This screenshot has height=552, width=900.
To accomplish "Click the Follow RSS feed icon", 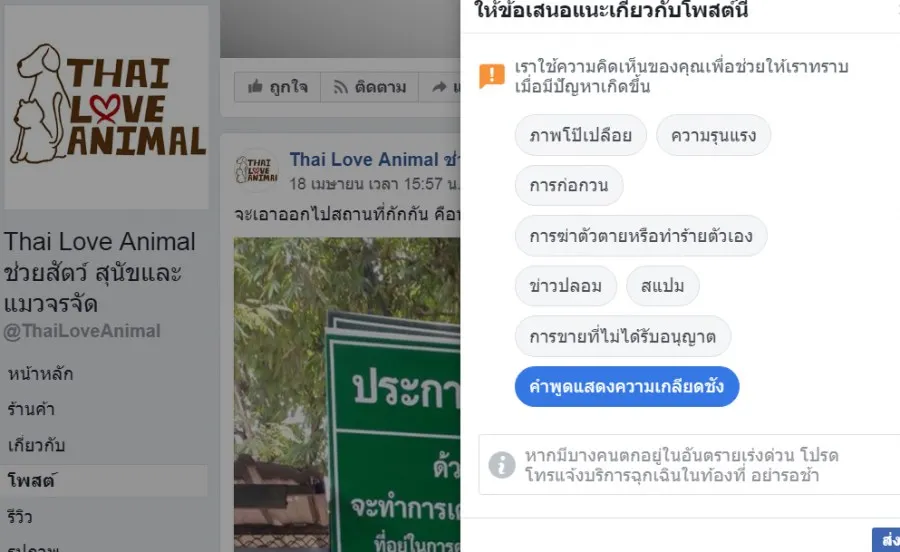I will 340,87.
